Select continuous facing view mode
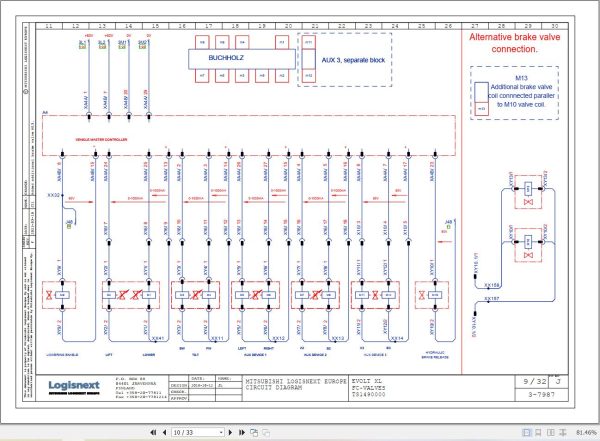This screenshot has height=441, width=600. point(562,432)
